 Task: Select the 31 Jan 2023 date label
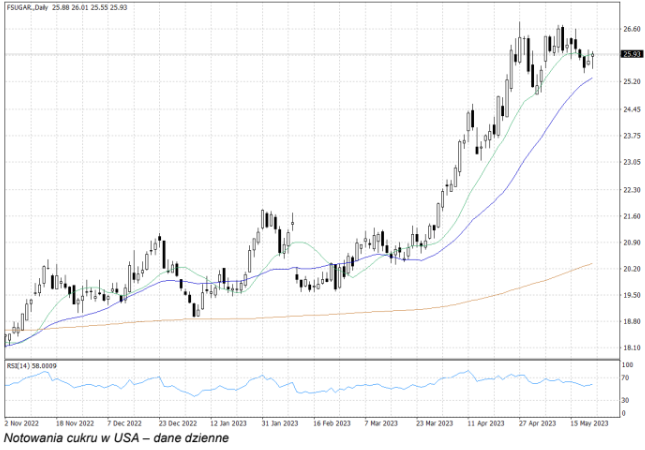279,423
